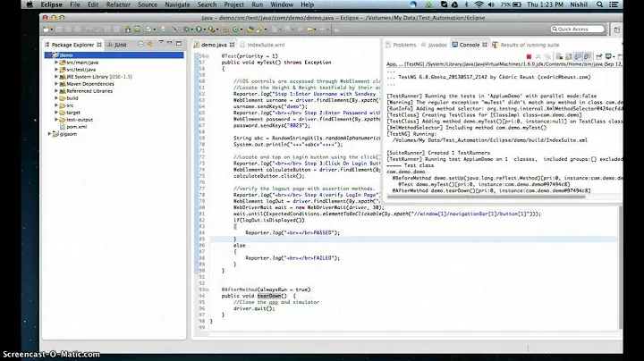Expand the src/test/java folder
This screenshot has width=644, height=361.
click(56, 70)
